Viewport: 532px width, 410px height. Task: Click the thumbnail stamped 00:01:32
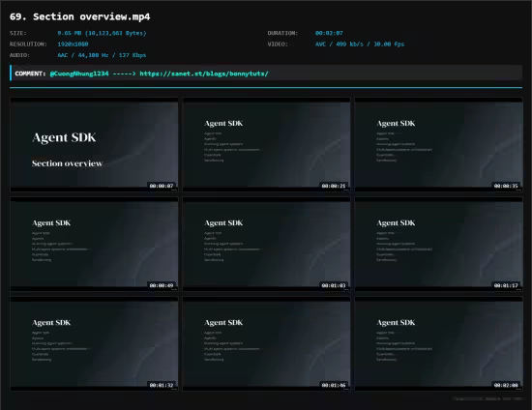94,344
